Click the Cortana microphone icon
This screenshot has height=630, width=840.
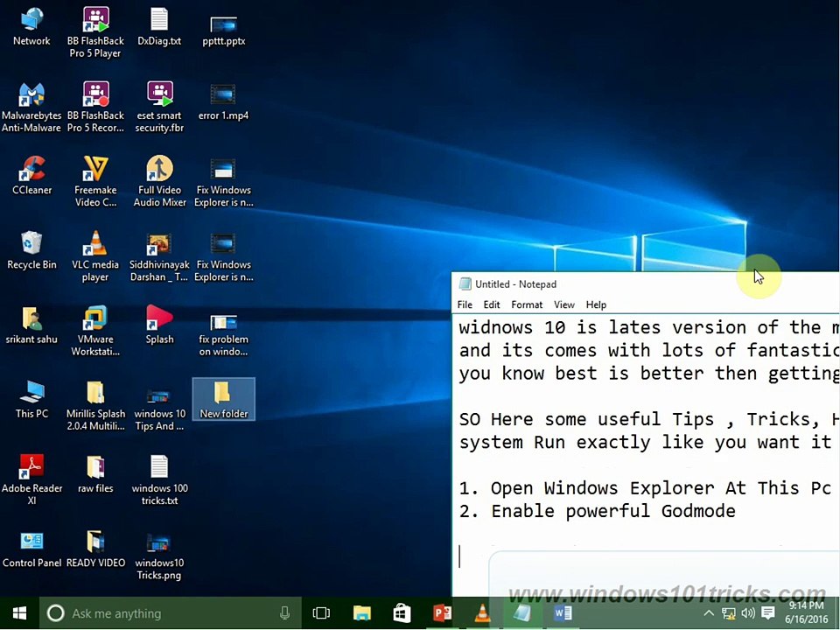click(x=285, y=613)
